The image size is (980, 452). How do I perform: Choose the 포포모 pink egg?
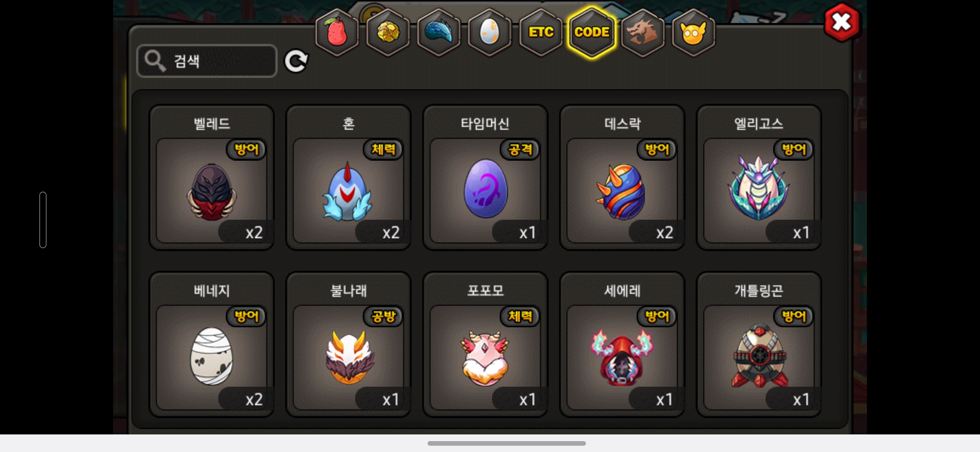click(485, 344)
